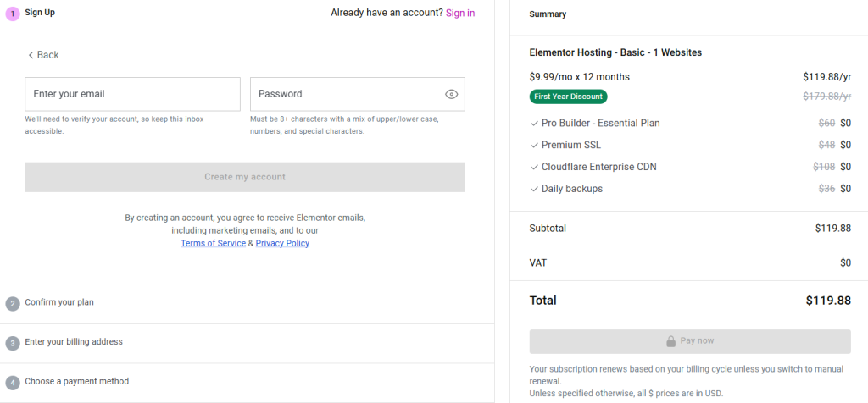Click the $119.88/yr price
The width and height of the screenshot is (868, 403).
click(827, 77)
